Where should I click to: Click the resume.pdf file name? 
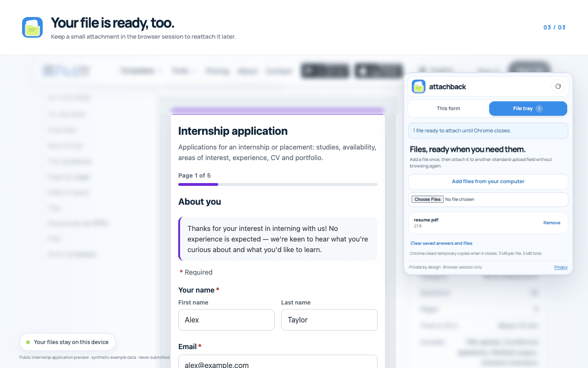pos(426,220)
